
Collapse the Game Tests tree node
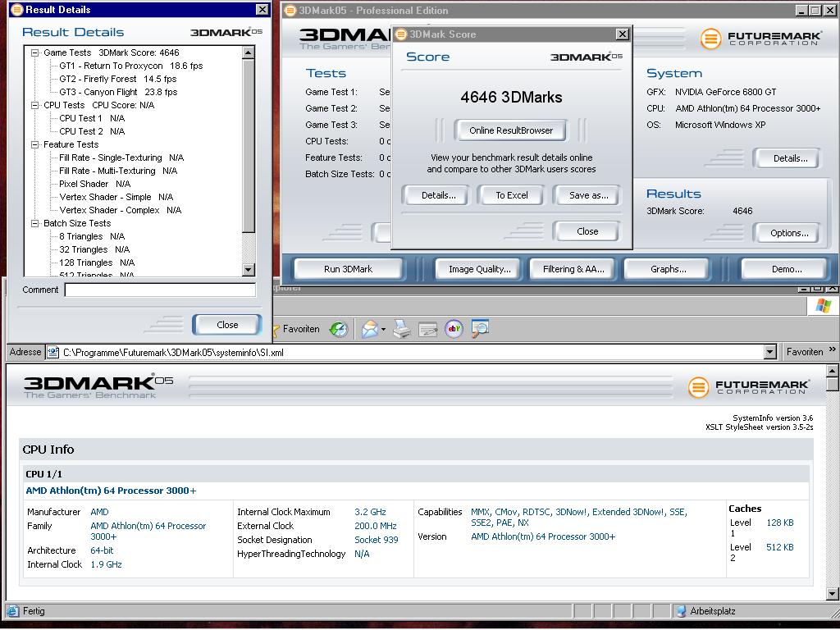click(x=34, y=52)
